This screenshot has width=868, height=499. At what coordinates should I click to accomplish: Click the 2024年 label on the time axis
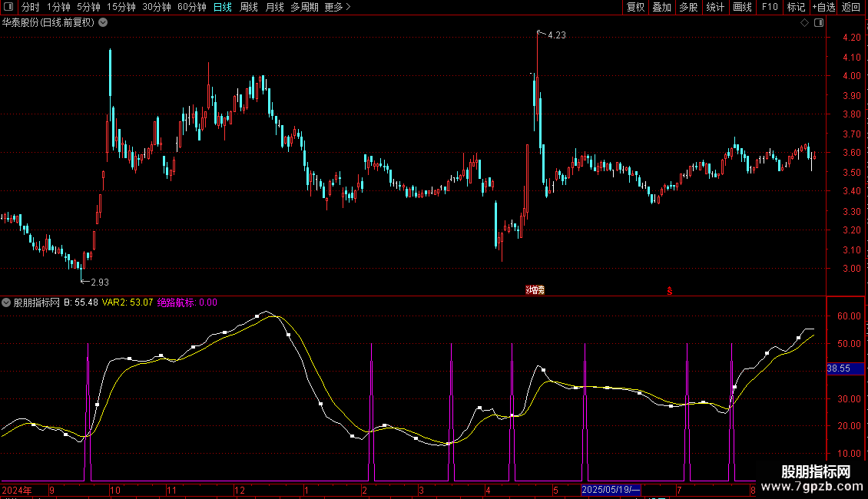click(17, 491)
